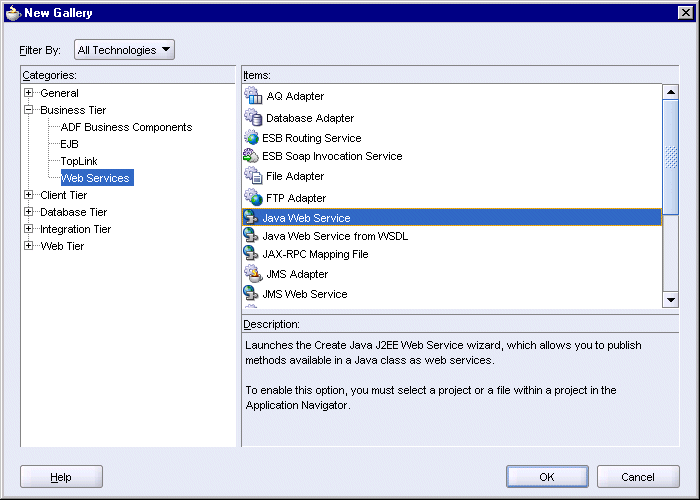Click Items list scroll down arrow
The height and width of the screenshot is (500, 700).
click(671, 300)
